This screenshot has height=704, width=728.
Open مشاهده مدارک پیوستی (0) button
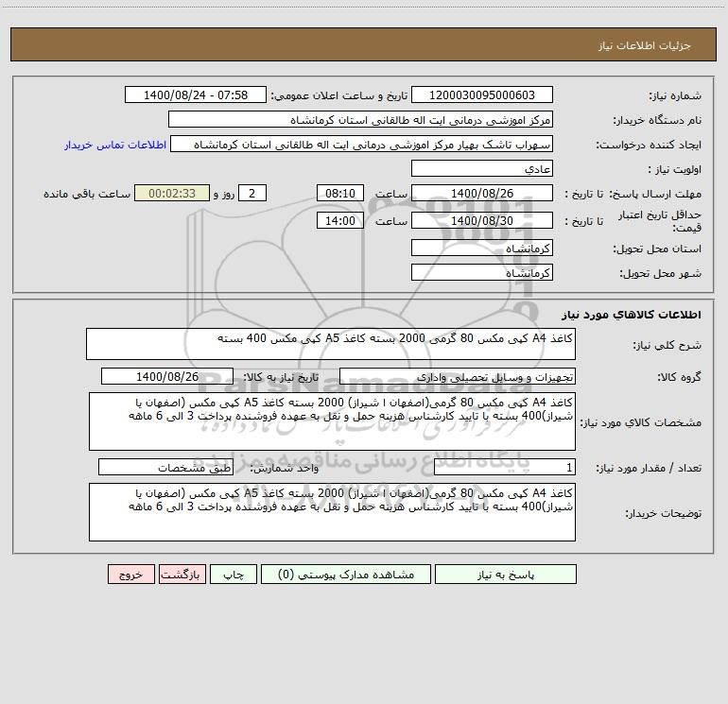(346, 574)
